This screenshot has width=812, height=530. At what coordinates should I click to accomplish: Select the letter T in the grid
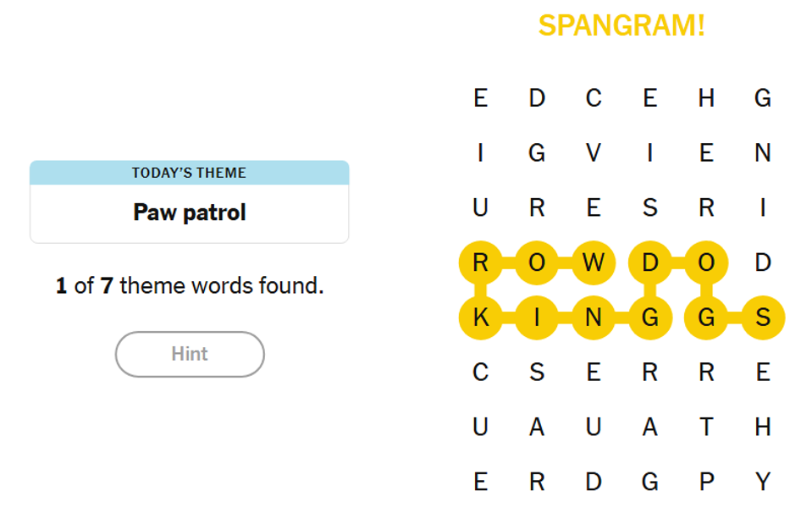[706, 428]
